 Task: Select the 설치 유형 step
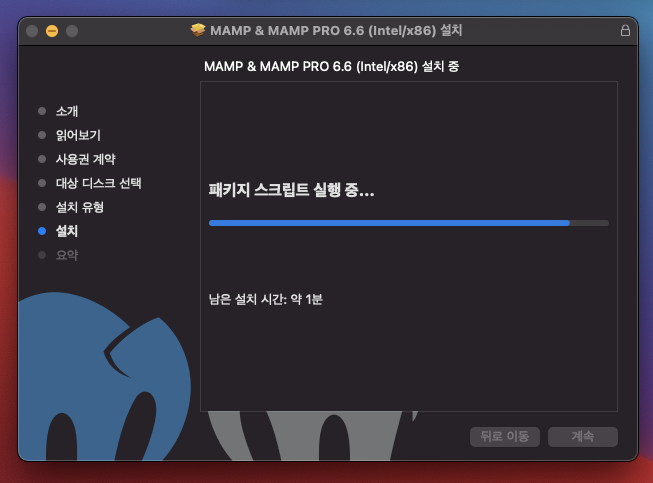tap(80, 207)
